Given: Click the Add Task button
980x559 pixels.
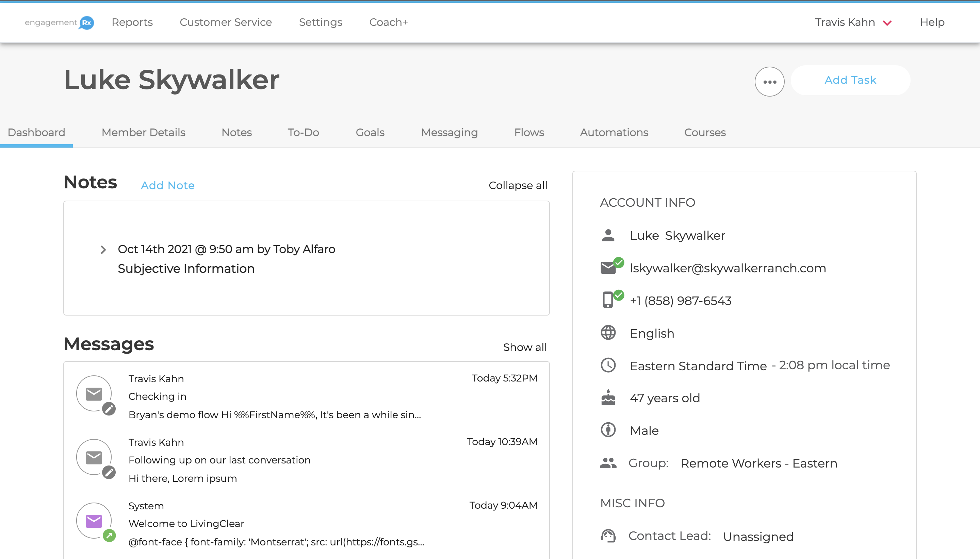Looking at the screenshot, I should [850, 80].
